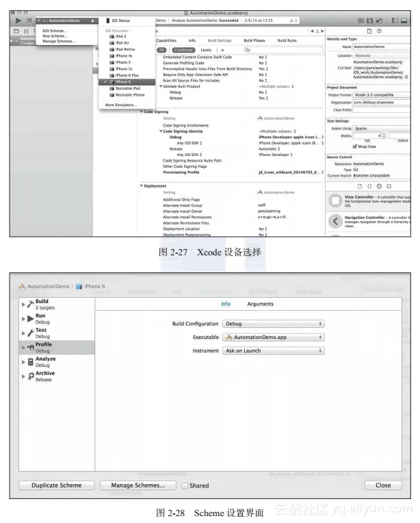420x523 pixels.
Task: Click the reveal arrow beside Full Path
Action: [406, 77]
